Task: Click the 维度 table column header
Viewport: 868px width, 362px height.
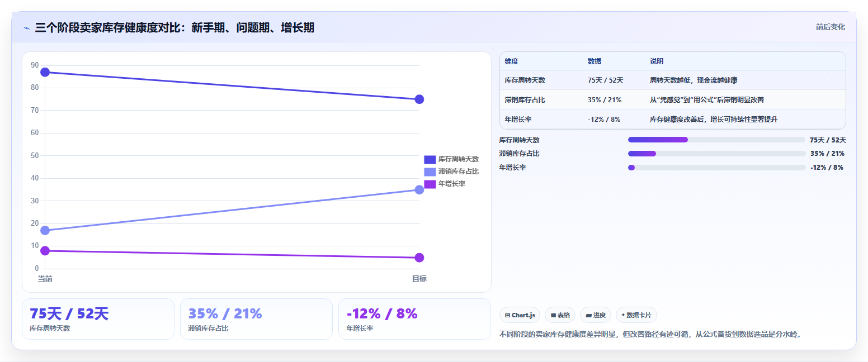Action: click(511, 61)
